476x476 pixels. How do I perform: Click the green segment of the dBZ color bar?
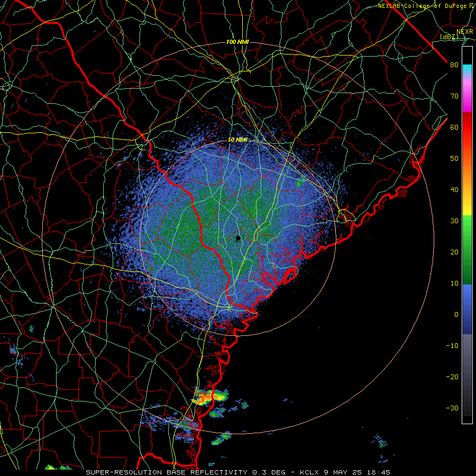point(467,250)
